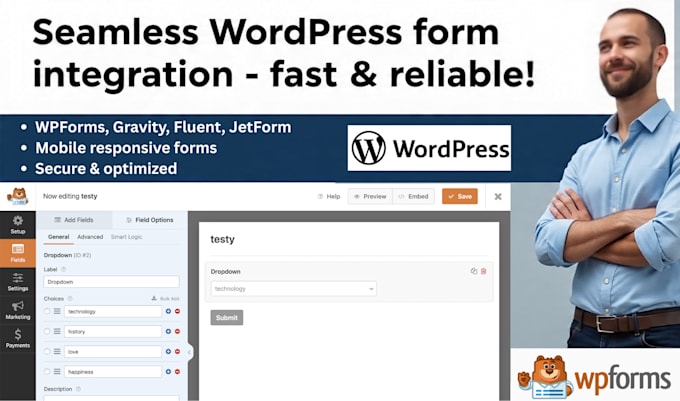This screenshot has height=401, width=680.
Task: Set history as default choice
Action: [47, 331]
